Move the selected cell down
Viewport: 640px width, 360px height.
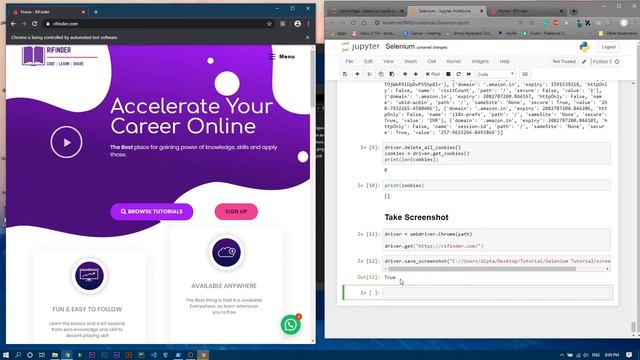(416, 74)
